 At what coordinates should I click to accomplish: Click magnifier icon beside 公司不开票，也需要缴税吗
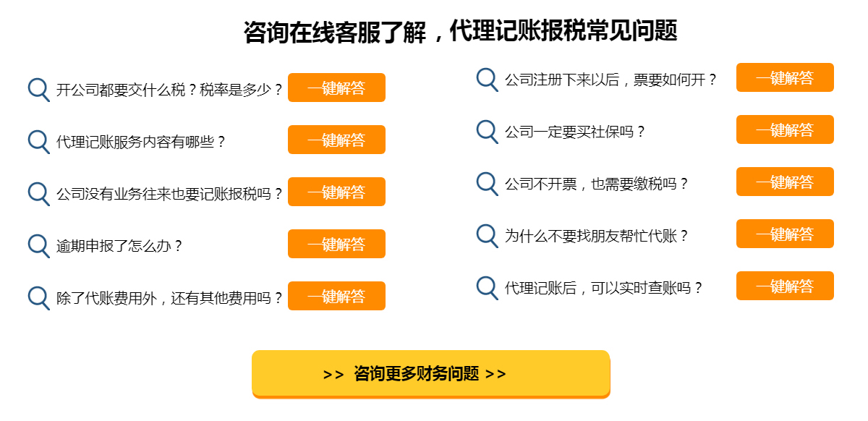tap(487, 183)
